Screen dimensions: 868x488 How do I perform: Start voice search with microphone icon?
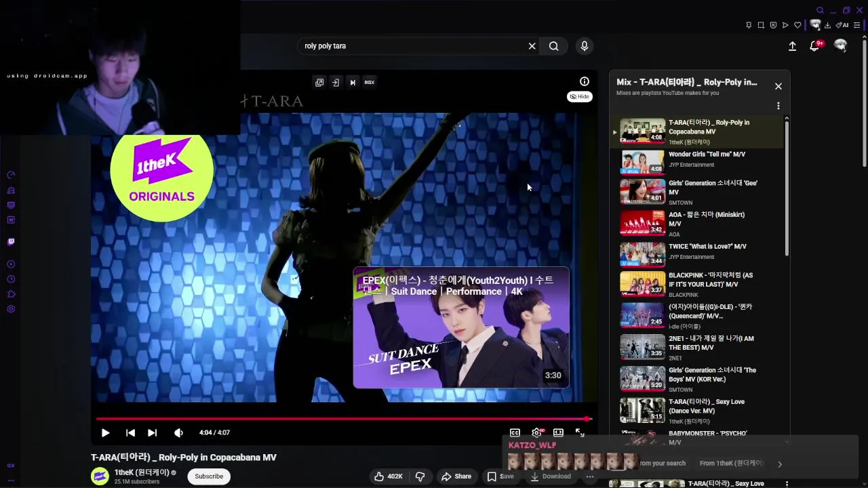(585, 46)
